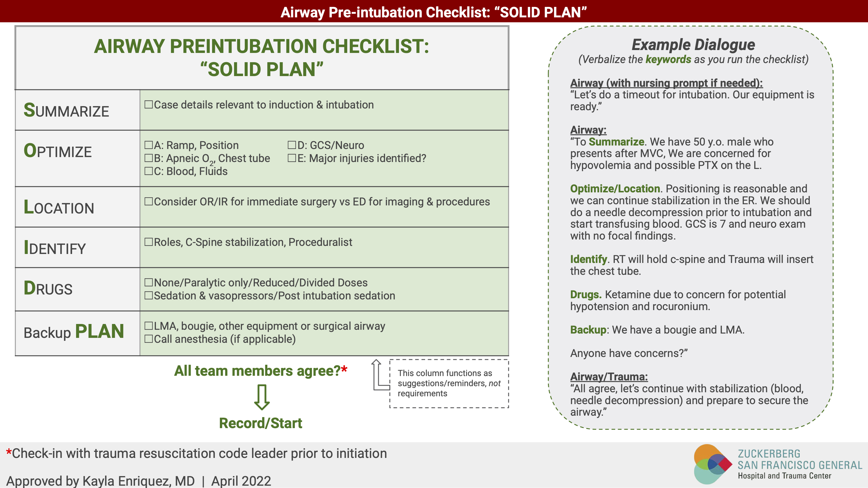Check the "Consider OR/IR for immediate surgery" box
Screen dimensions: 868x488
click(x=149, y=202)
